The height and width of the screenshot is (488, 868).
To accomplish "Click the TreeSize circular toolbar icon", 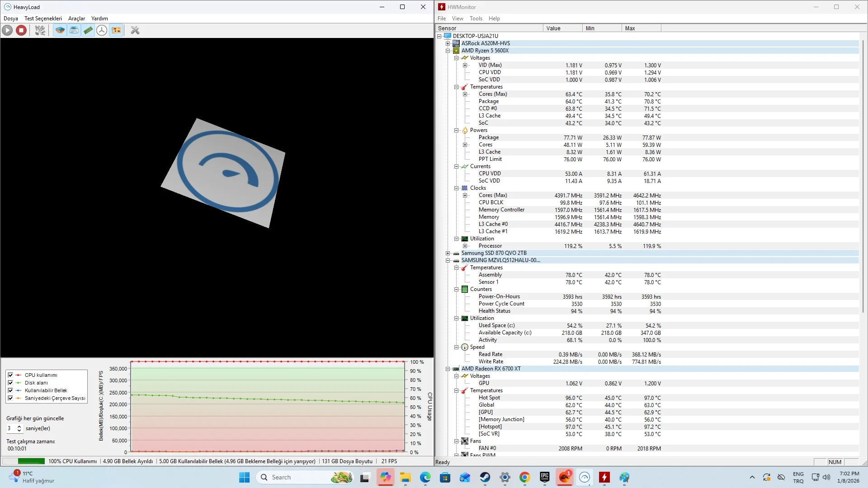I will [x=102, y=30].
